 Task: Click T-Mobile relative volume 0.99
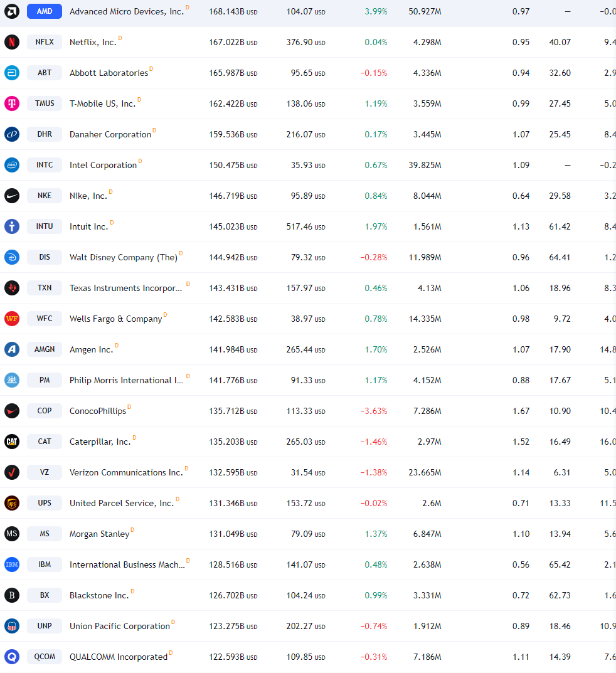coord(521,104)
